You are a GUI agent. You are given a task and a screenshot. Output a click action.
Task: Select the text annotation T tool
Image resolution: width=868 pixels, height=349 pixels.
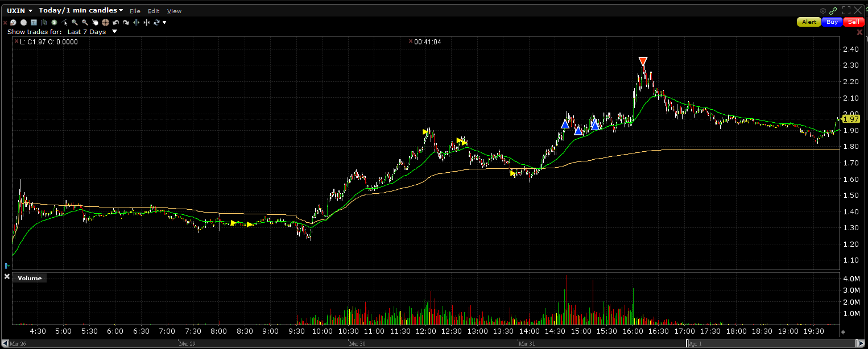pyautogui.click(x=34, y=22)
